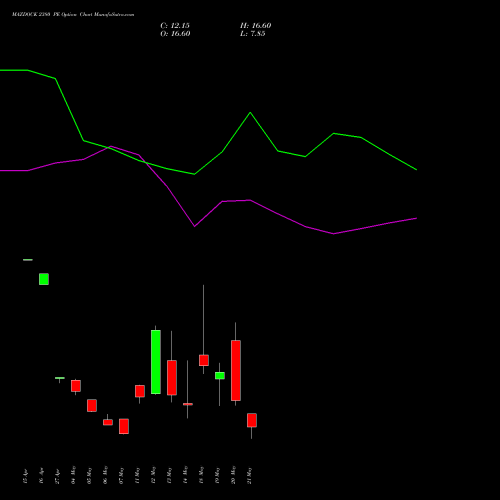
Task: Click the 07 May date label
Action: (x=121, y=475)
